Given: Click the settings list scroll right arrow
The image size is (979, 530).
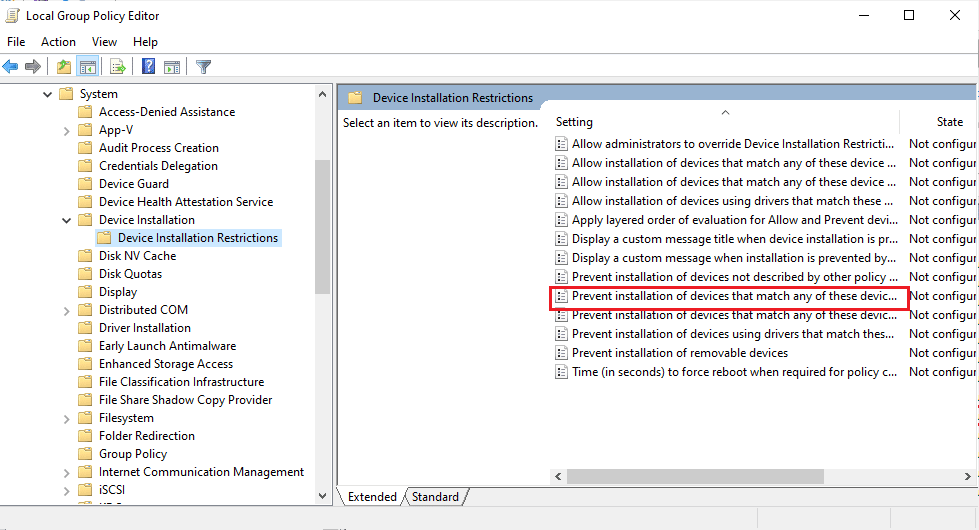Looking at the screenshot, I should pos(968,476).
